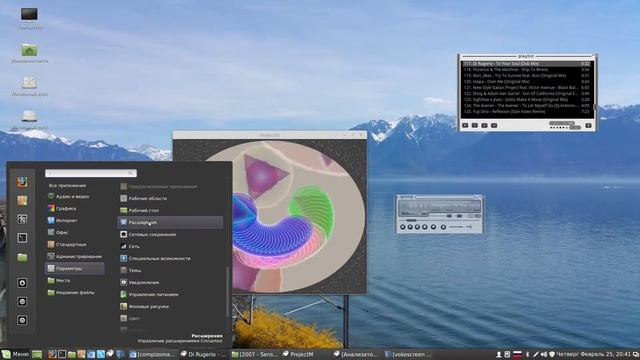Click the application menu list scrollbar
This screenshot has width=640, height=360.
click(227, 292)
